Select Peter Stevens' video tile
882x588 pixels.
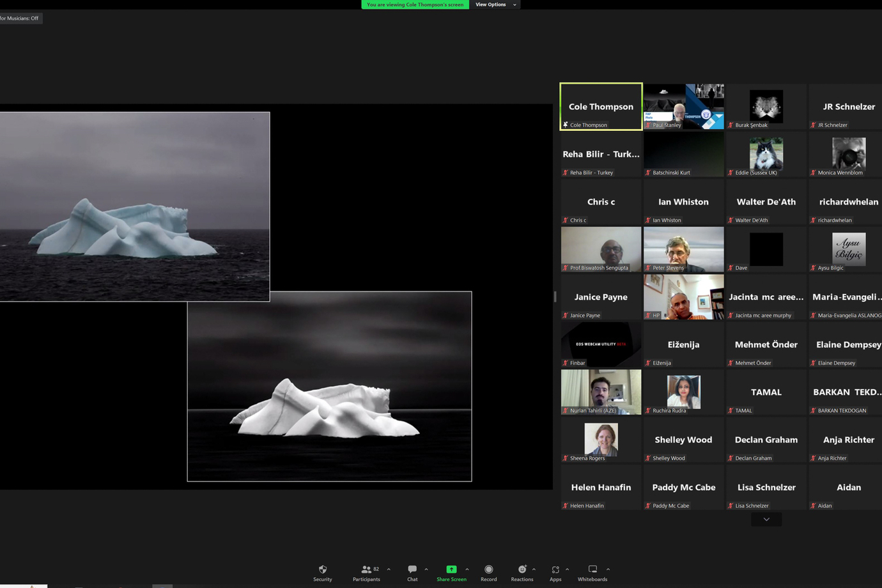point(683,249)
